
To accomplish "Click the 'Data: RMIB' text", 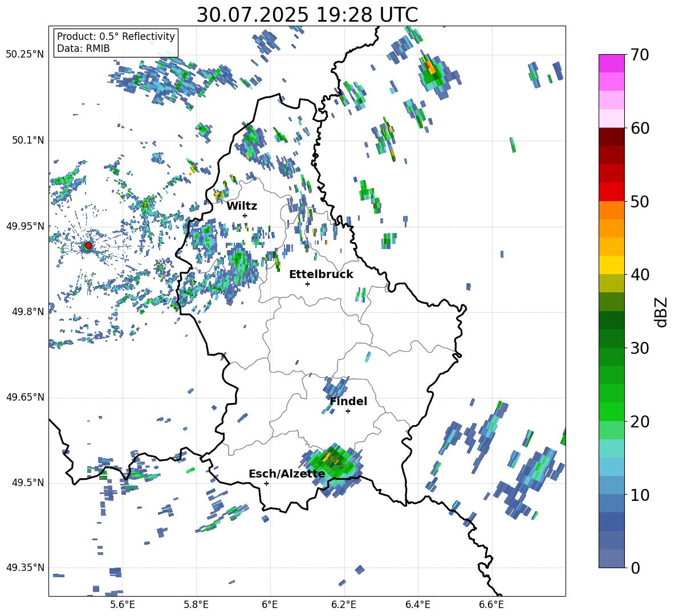I will [83, 48].
